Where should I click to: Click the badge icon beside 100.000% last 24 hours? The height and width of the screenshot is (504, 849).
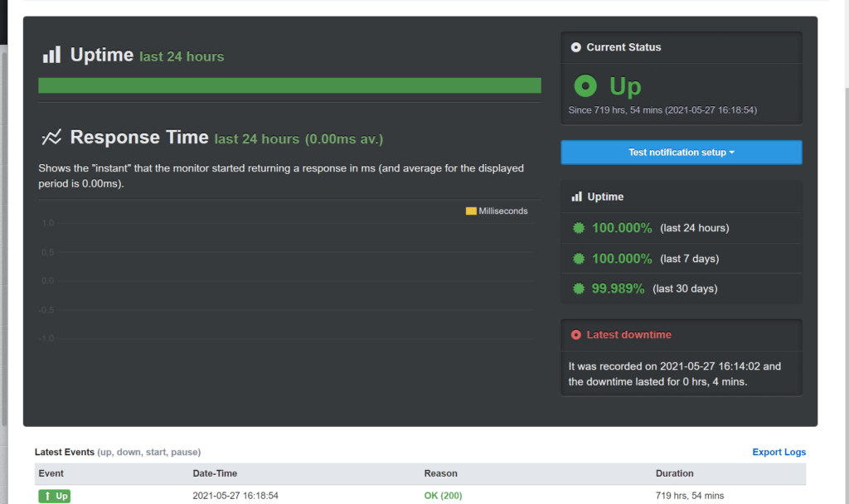(578, 227)
